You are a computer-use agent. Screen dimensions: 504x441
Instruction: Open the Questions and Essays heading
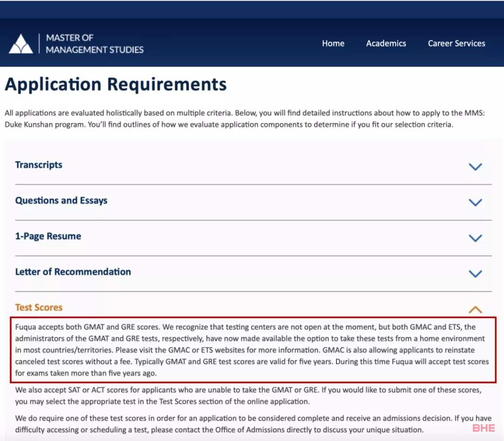coord(61,200)
